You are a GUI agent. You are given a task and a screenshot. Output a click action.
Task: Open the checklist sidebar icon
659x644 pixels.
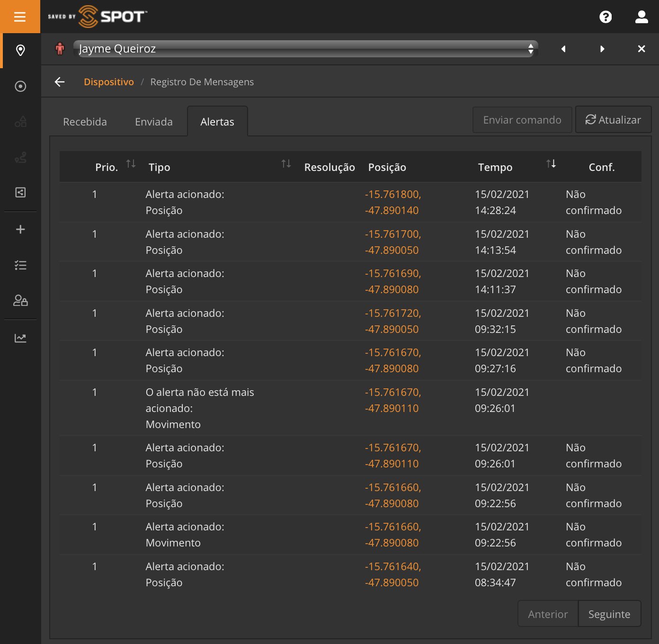(x=20, y=265)
